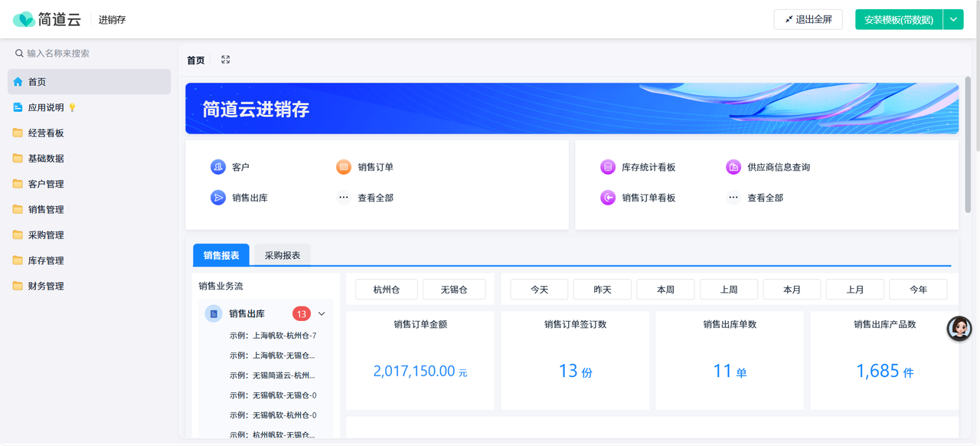Click the 简道云 logo
This screenshot has height=446, width=980.
click(x=47, y=19)
